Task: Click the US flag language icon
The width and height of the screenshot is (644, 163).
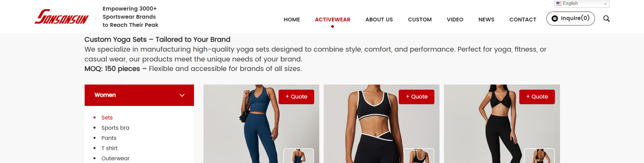Action: pyautogui.click(x=559, y=3)
